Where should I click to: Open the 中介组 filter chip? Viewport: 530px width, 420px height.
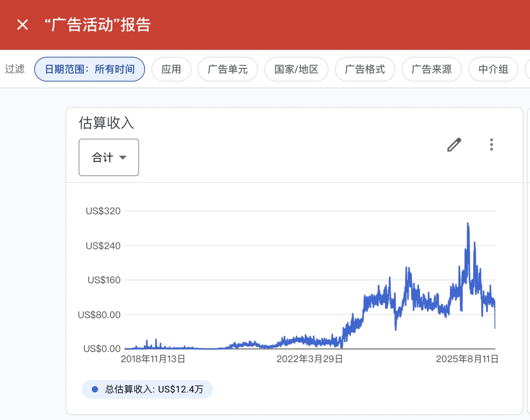coord(493,69)
